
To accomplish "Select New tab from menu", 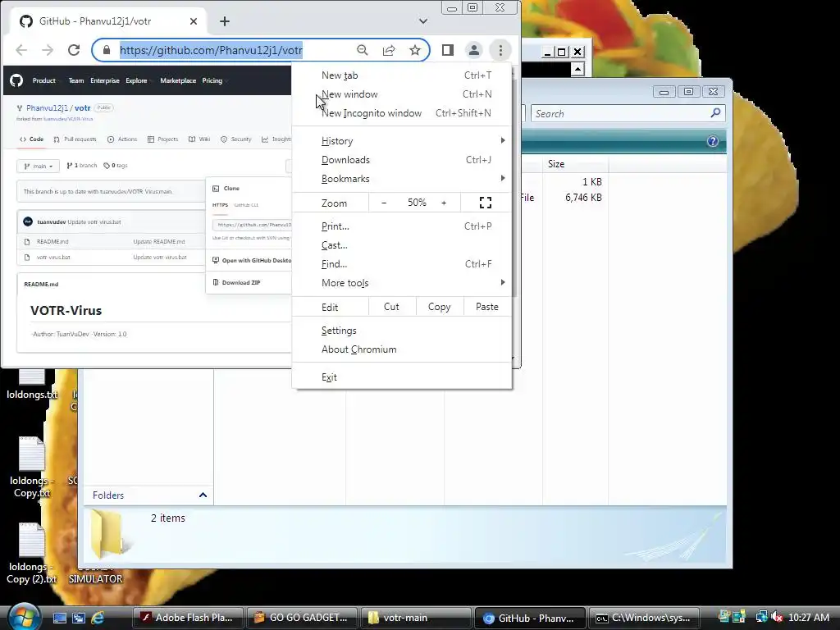I will (402, 75).
